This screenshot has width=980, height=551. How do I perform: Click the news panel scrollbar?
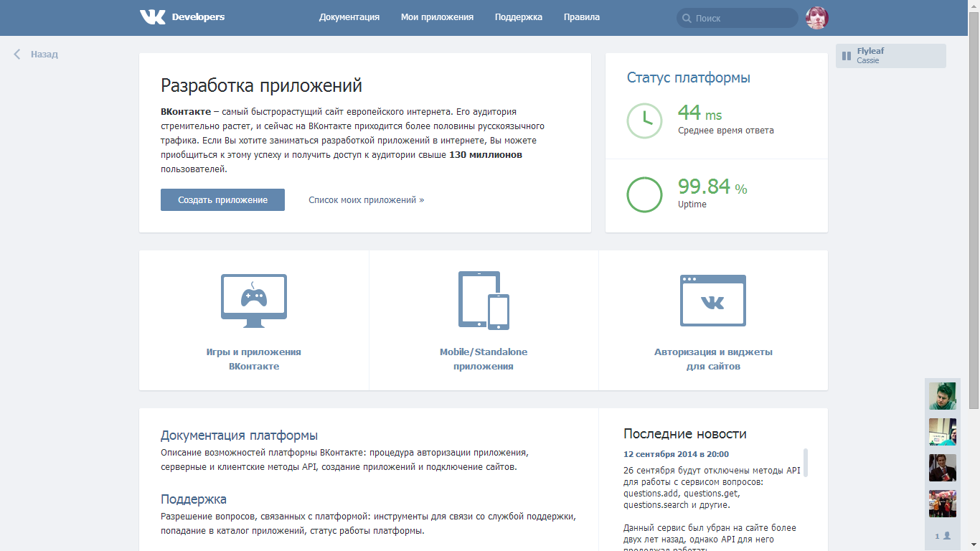(x=806, y=463)
